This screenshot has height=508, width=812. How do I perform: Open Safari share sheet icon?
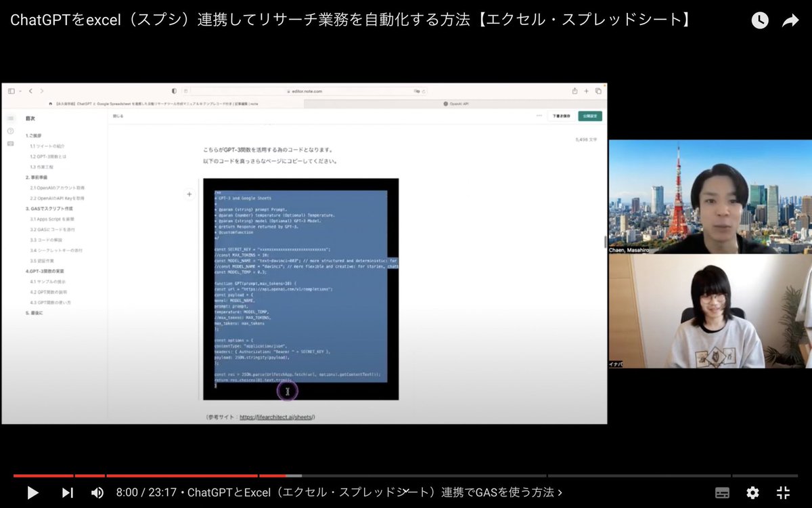575,90
